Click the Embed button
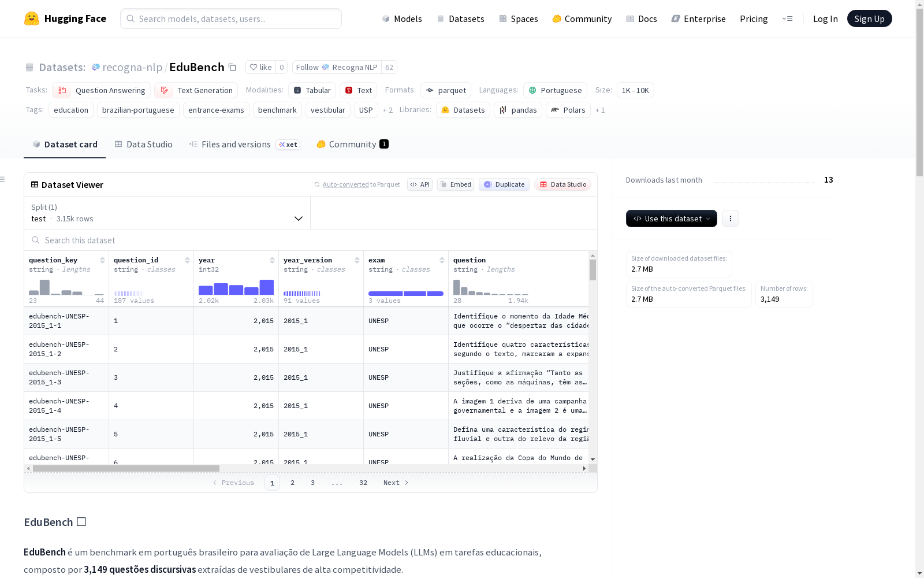The width and height of the screenshot is (924, 578). pyautogui.click(x=456, y=184)
